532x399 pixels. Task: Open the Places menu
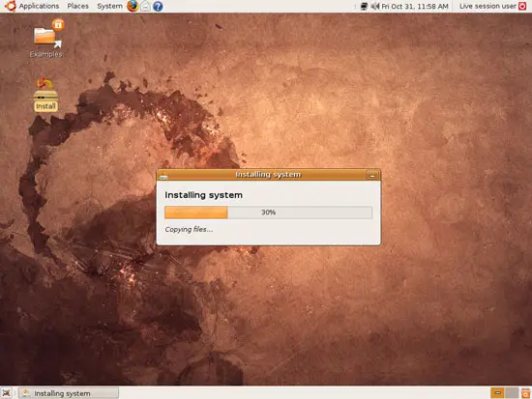tap(77, 6)
